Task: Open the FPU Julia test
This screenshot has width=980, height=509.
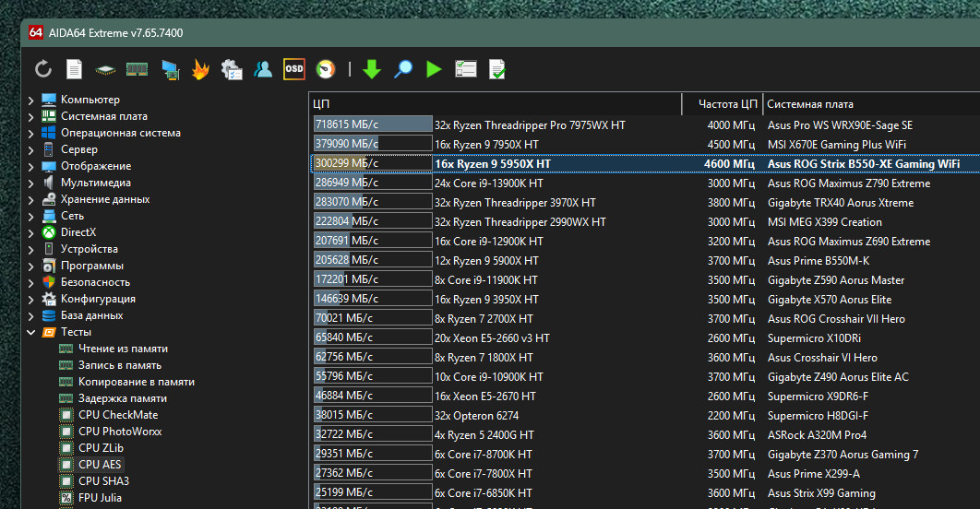Action: point(100,497)
